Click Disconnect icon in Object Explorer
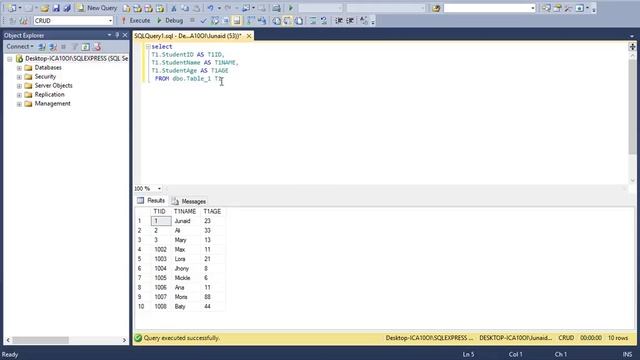The width and height of the screenshot is (640, 360). click(53, 47)
